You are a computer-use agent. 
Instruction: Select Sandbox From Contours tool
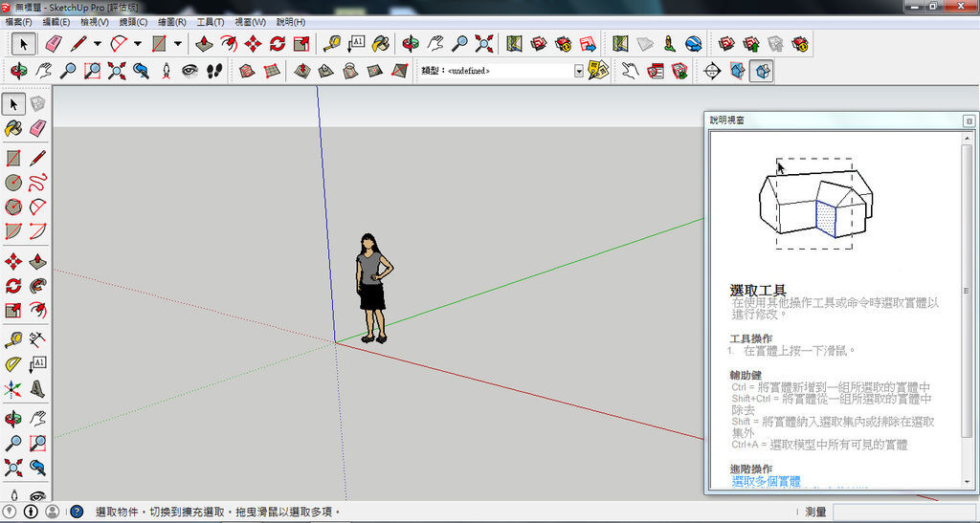click(247, 71)
